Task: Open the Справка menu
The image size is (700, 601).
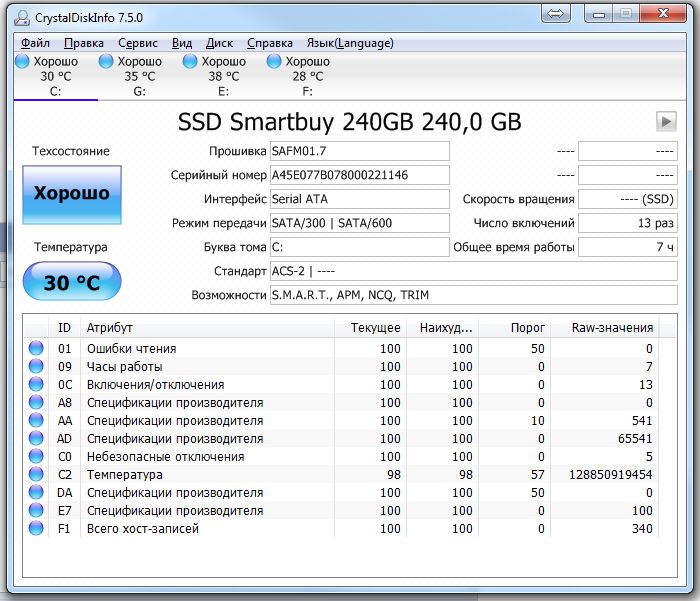Action: tap(270, 43)
